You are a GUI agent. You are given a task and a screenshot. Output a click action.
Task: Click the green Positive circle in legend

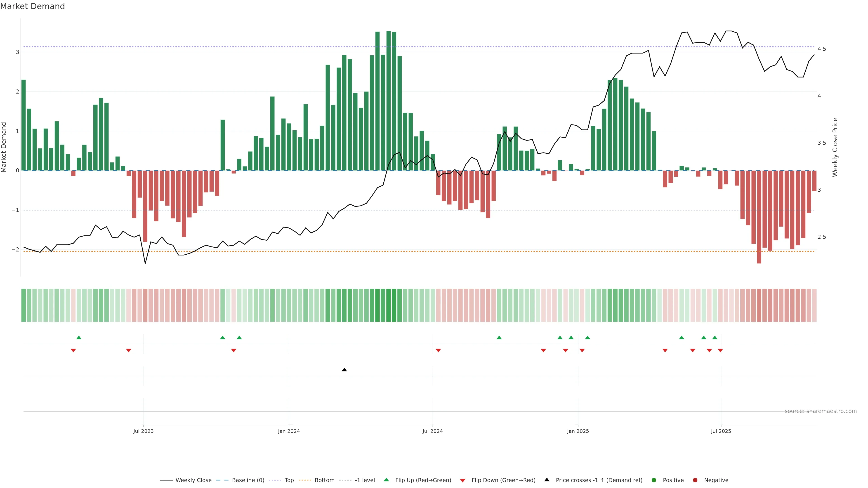point(654,480)
